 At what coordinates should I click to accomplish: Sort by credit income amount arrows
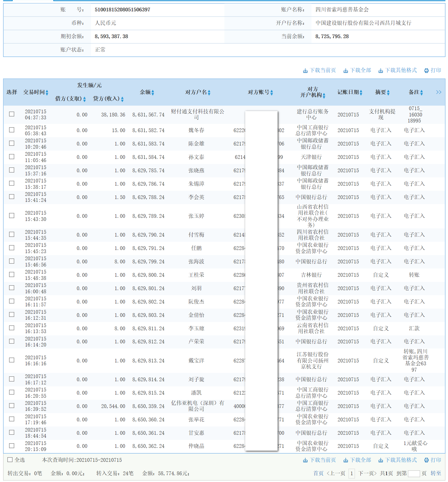click(x=122, y=99)
